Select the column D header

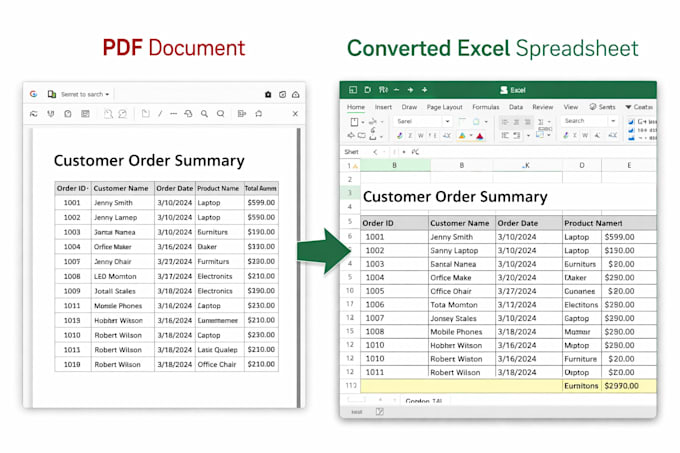[x=582, y=165]
